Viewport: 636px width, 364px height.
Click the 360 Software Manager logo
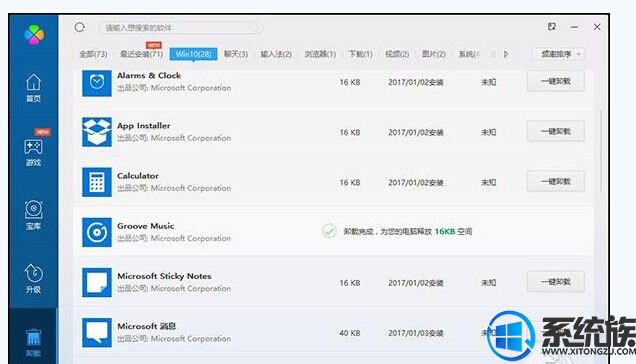pos(34,34)
